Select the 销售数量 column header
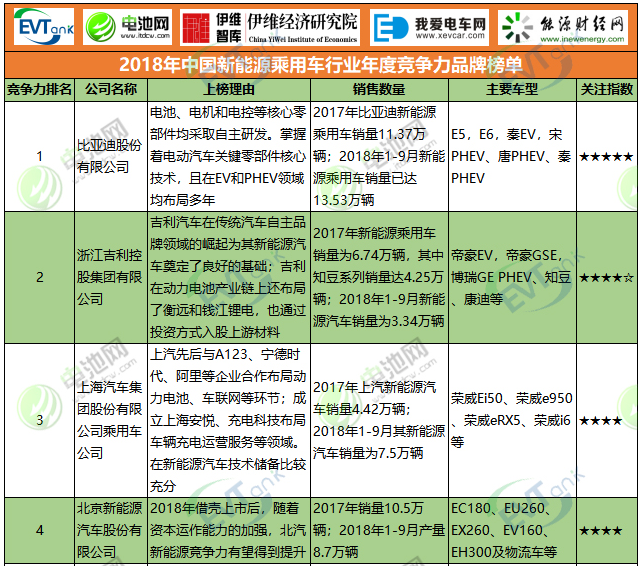This screenshot has height=566, width=642. point(378,89)
